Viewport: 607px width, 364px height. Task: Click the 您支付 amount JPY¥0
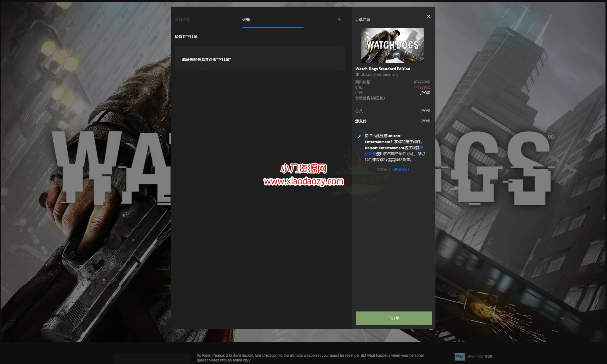tap(425, 121)
